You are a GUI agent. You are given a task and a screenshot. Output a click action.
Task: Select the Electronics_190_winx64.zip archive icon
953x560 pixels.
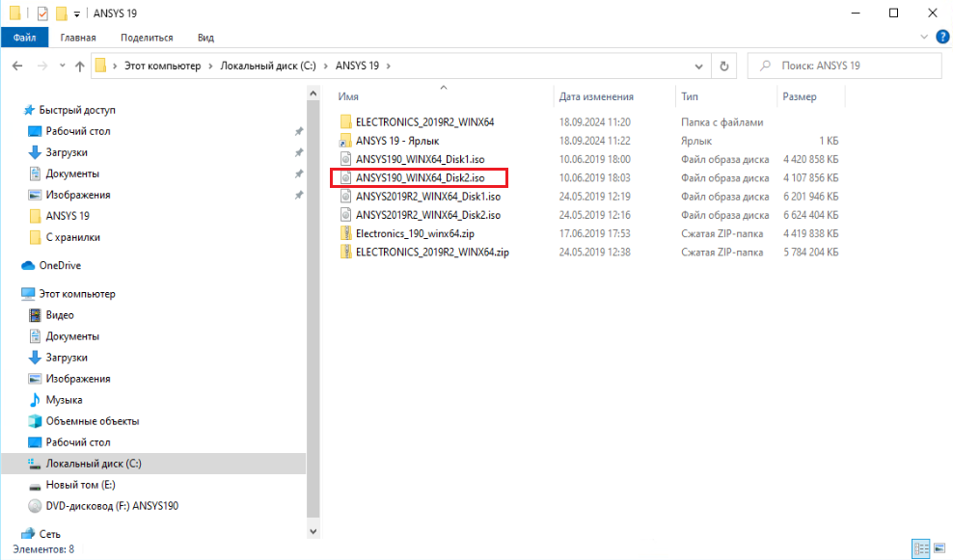coord(345,234)
